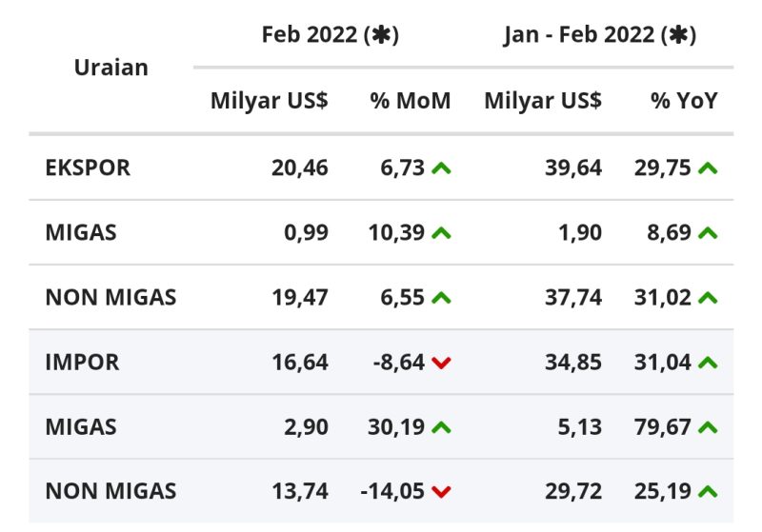Select the Jan - Feb 2022 header

click(600, 35)
